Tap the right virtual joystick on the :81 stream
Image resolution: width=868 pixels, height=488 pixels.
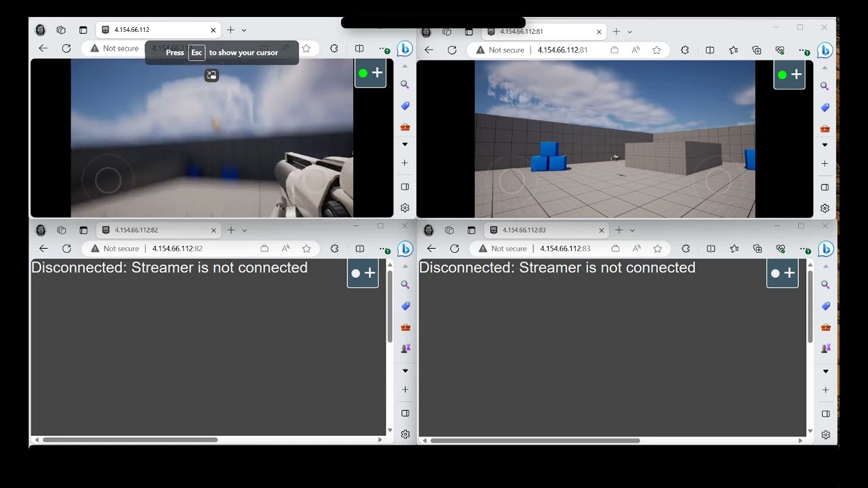(717, 180)
